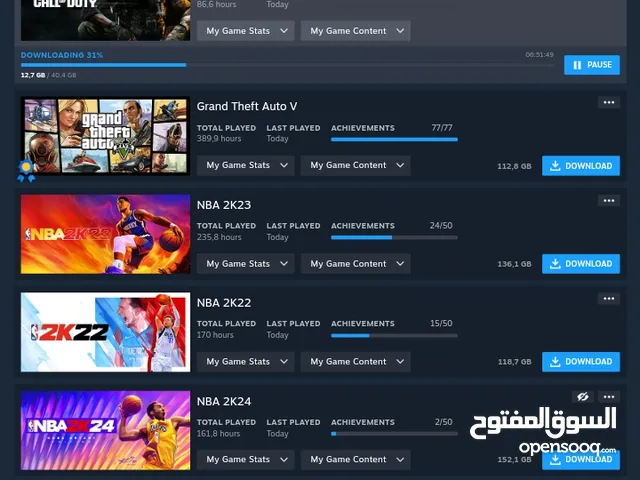Open the three-dot menu for Grand Theft Auto V
Viewport: 640px width, 480px height.
(x=609, y=102)
